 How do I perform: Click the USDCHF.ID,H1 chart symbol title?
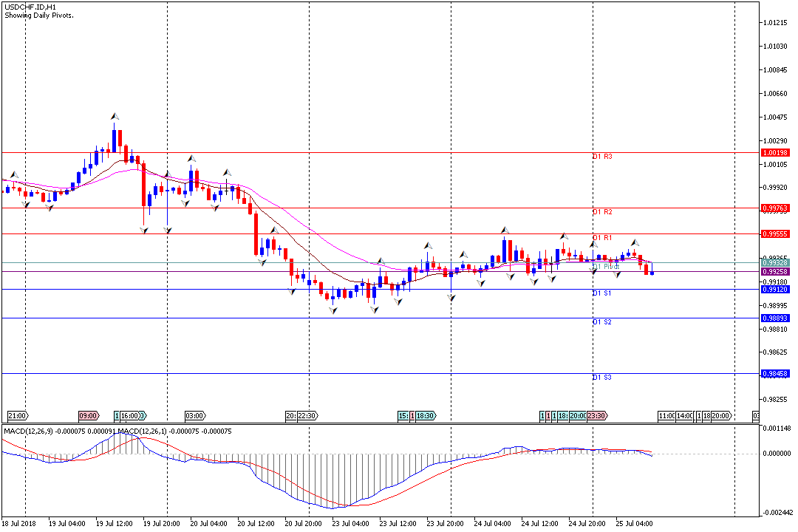(30, 7)
